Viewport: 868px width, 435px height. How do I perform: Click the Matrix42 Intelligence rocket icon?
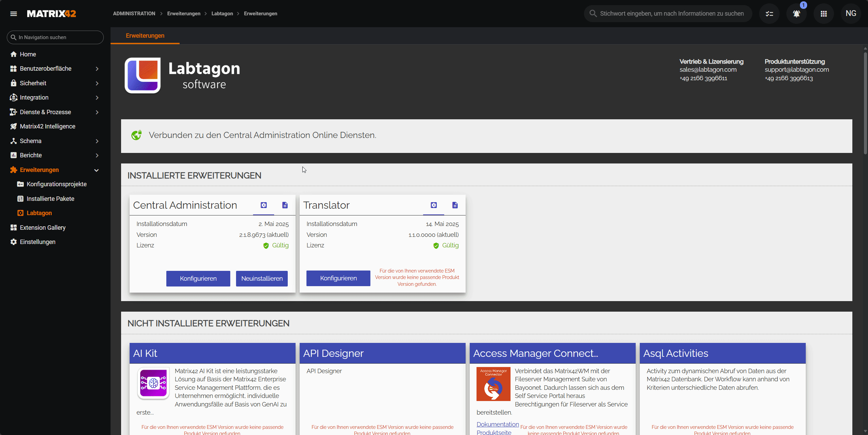point(14,126)
